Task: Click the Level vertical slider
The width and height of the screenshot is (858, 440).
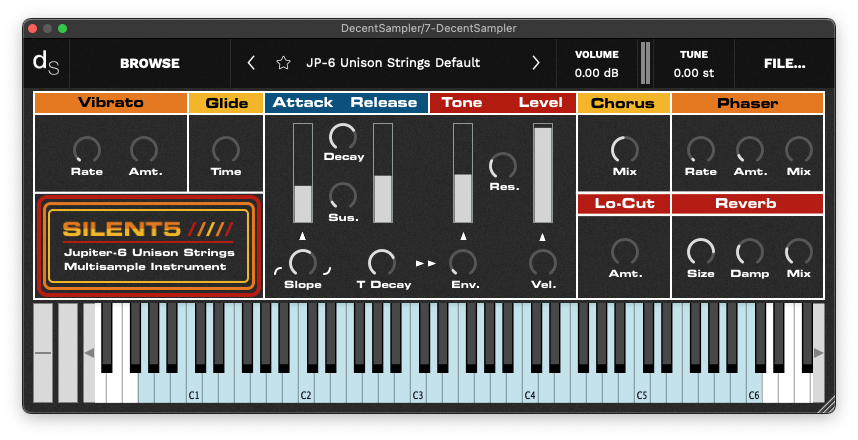Action: pos(543,173)
